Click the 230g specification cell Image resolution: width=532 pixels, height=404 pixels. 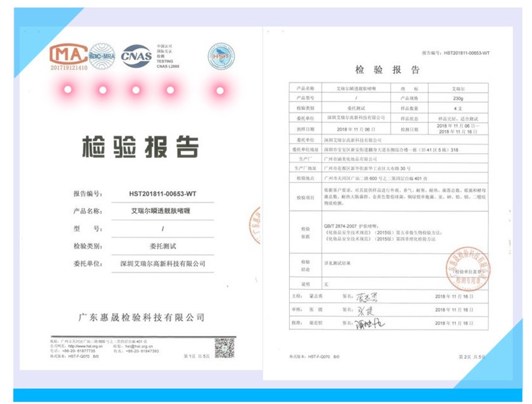coord(458,98)
